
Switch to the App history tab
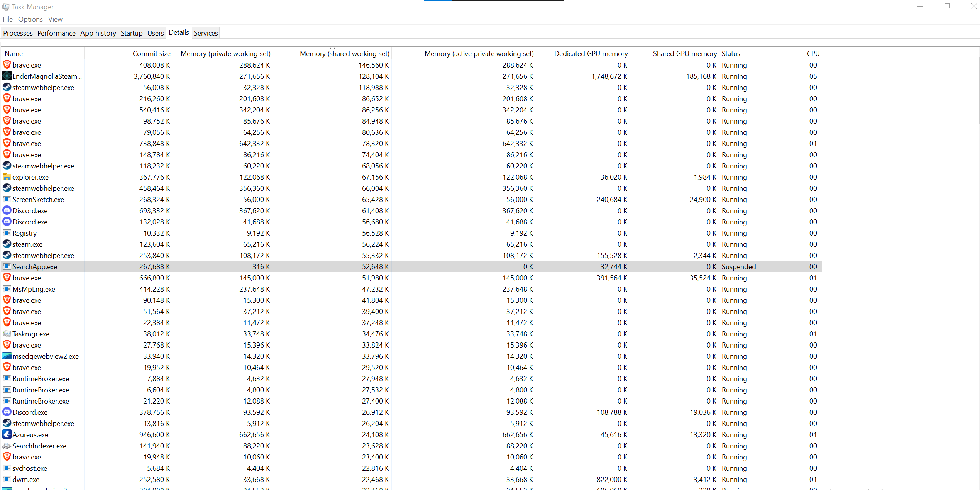tap(98, 33)
